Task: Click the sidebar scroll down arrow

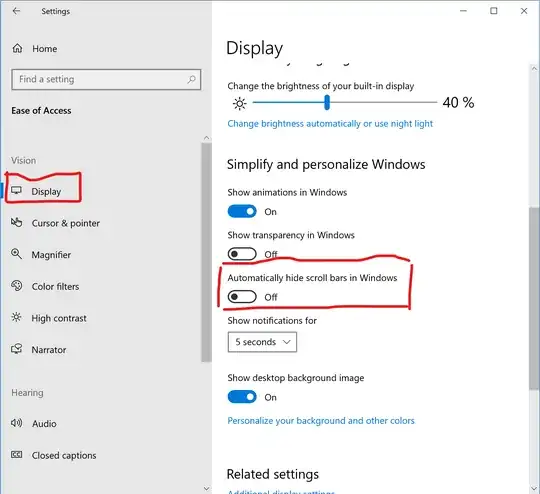Action: click(x=206, y=488)
